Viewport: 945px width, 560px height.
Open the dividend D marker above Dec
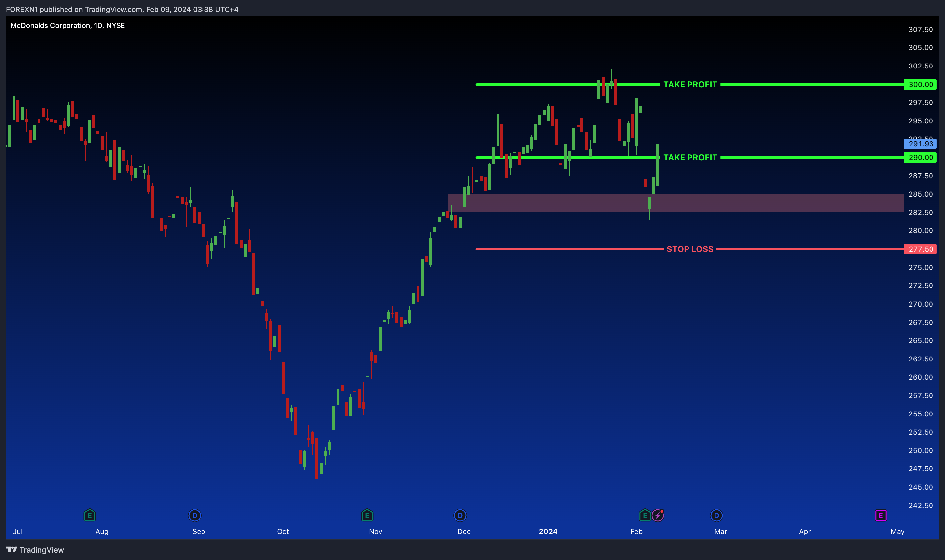click(460, 515)
